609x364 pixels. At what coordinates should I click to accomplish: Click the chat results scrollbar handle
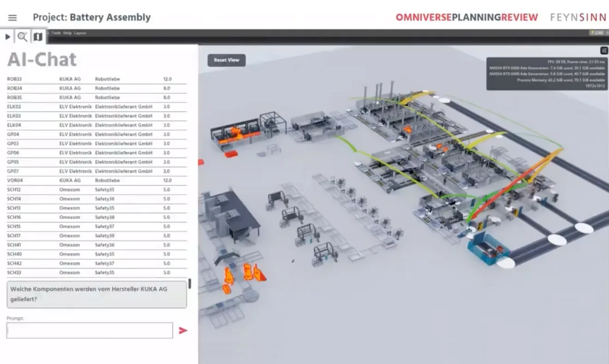pos(190,284)
